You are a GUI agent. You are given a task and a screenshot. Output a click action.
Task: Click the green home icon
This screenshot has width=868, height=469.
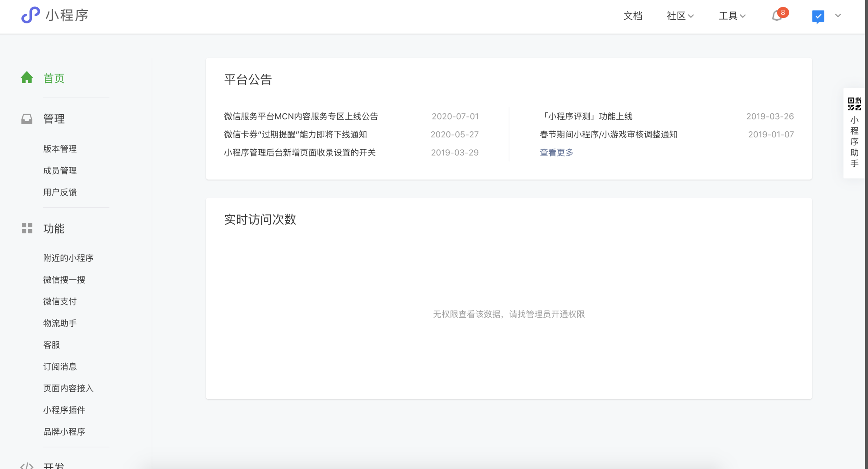coord(27,78)
